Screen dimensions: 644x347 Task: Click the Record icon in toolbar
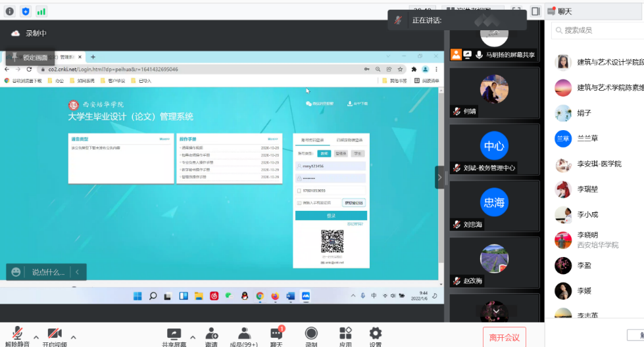pyautogui.click(x=311, y=333)
